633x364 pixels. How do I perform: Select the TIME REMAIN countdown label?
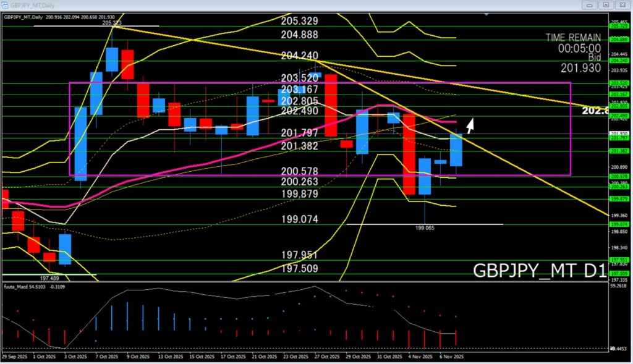(x=573, y=38)
